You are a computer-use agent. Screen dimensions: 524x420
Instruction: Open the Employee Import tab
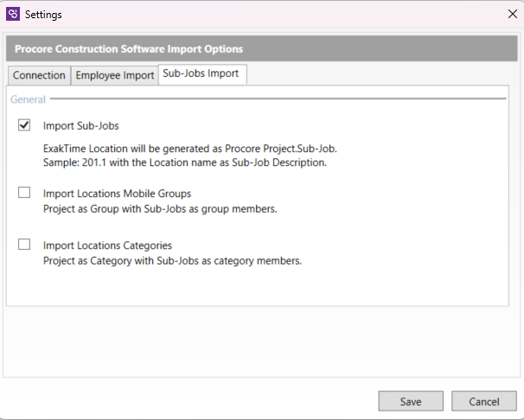tap(115, 75)
